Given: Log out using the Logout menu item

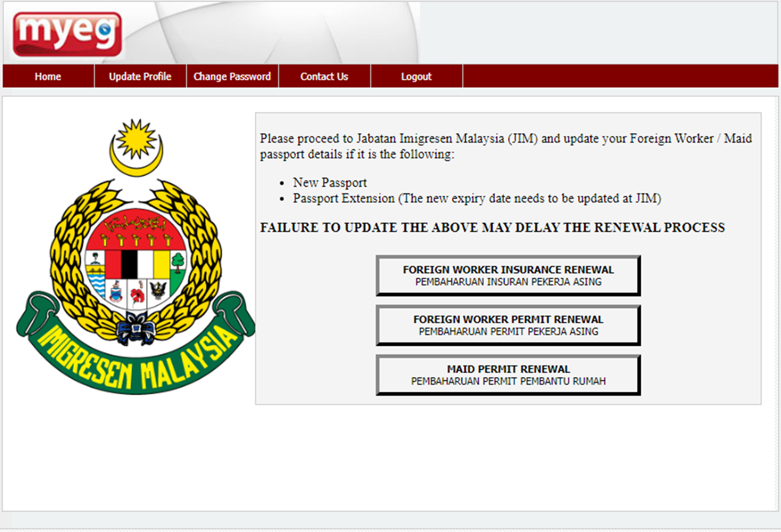Looking at the screenshot, I should (x=416, y=77).
